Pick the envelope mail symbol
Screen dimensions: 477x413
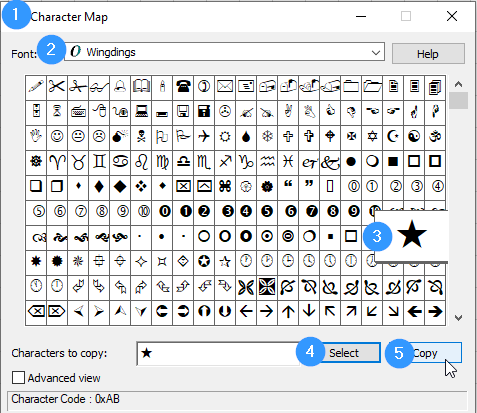click(x=225, y=87)
